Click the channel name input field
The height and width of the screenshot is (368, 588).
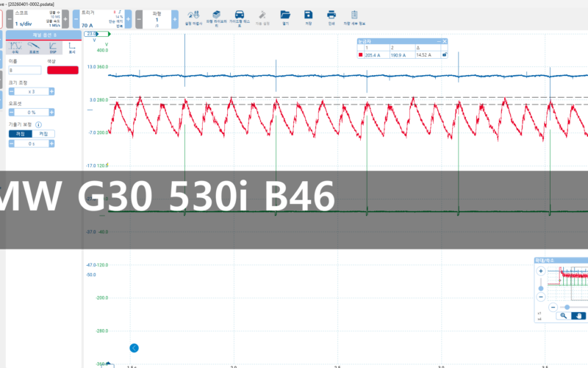24,71
